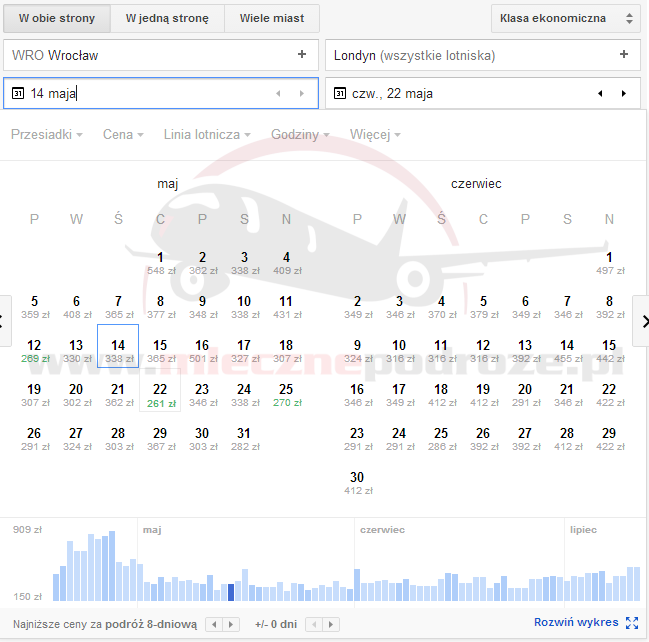Click the tallest bar in price chart
The height and width of the screenshot is (642, 649).
point(112,566)
